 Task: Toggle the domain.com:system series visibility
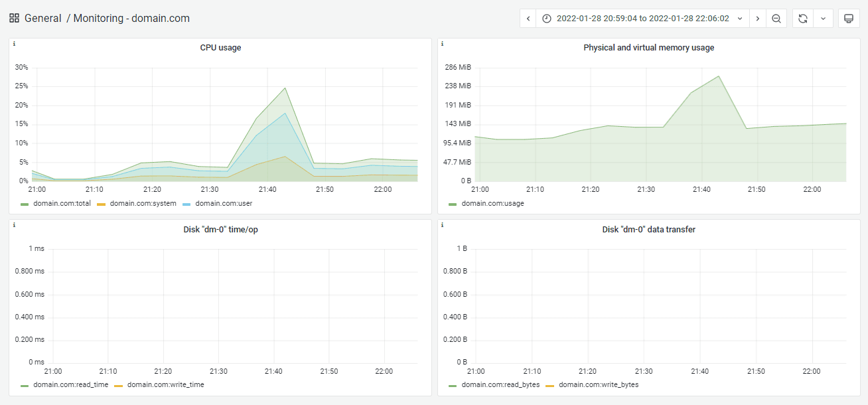click(x=143, y=203)
